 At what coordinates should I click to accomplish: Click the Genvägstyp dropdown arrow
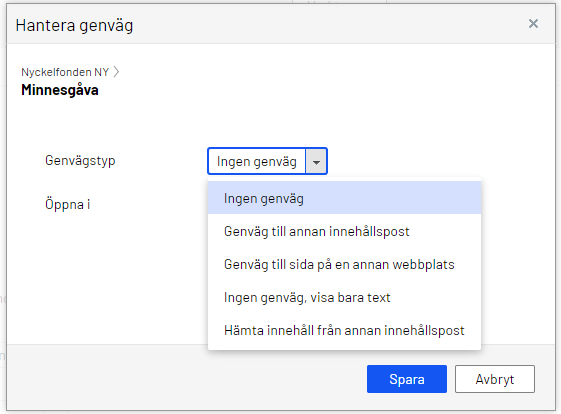pos(316,162)
